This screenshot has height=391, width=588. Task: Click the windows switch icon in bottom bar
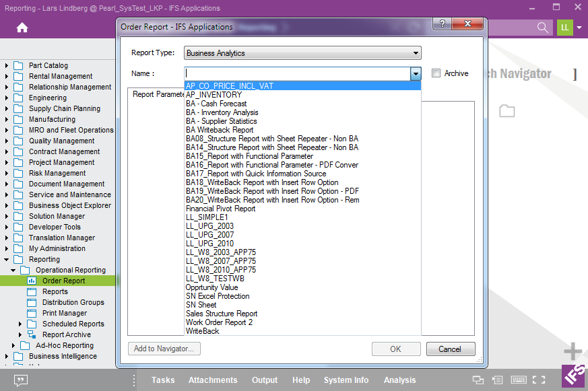click(478, 380)
